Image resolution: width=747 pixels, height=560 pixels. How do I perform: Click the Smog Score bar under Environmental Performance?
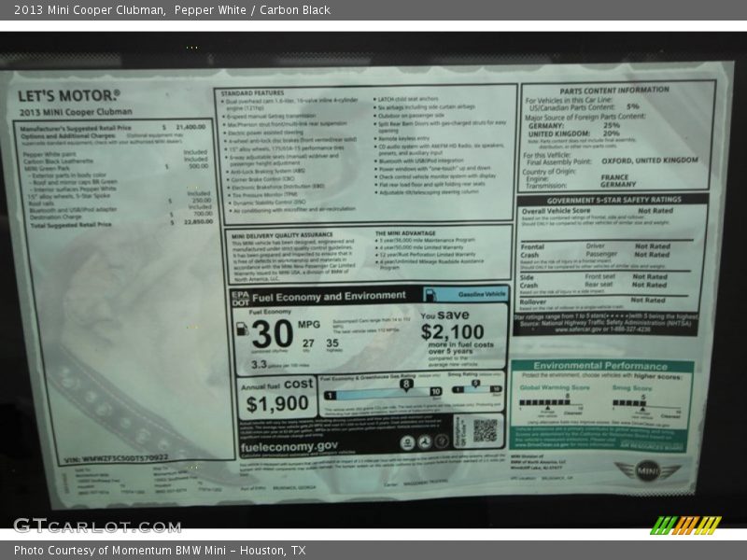[x=646, y=404]
